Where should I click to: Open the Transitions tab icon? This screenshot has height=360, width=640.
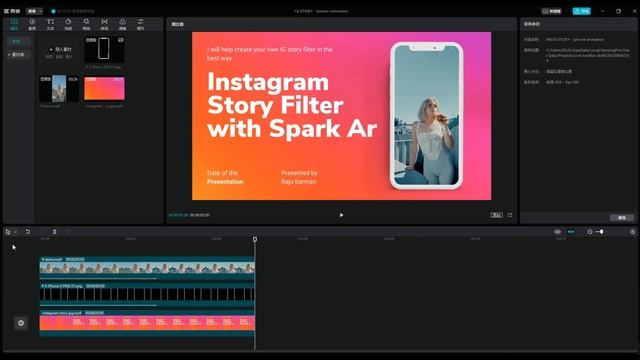104,24
